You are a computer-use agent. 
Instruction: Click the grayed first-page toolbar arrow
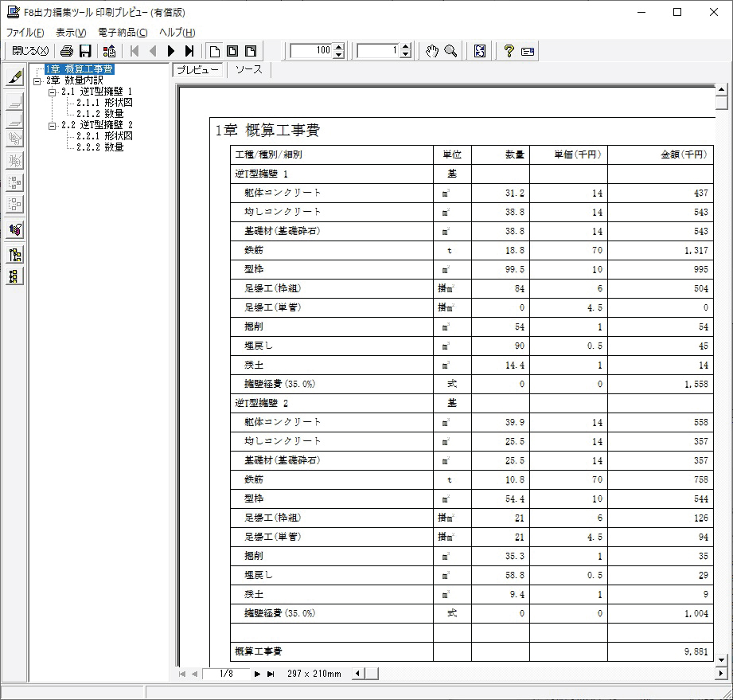pos(135,51)
